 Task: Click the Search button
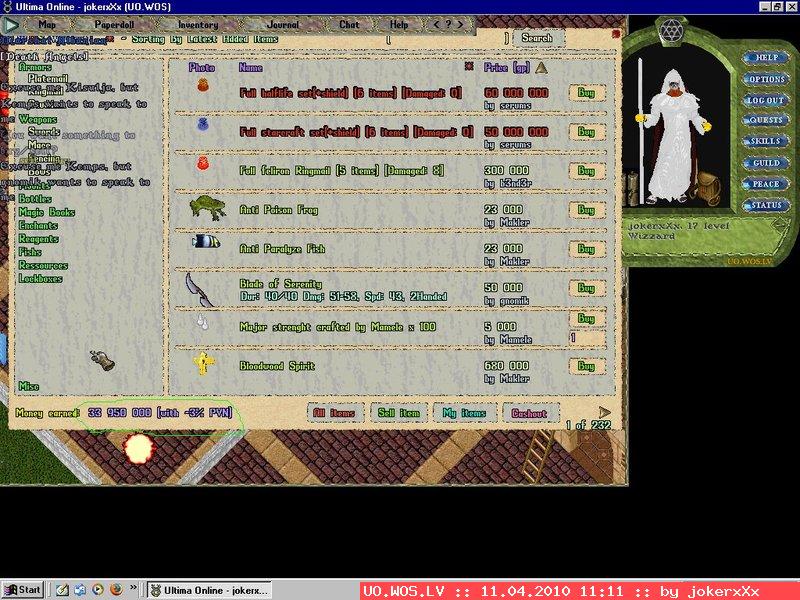pyautogui.click(x=537, y=38)
